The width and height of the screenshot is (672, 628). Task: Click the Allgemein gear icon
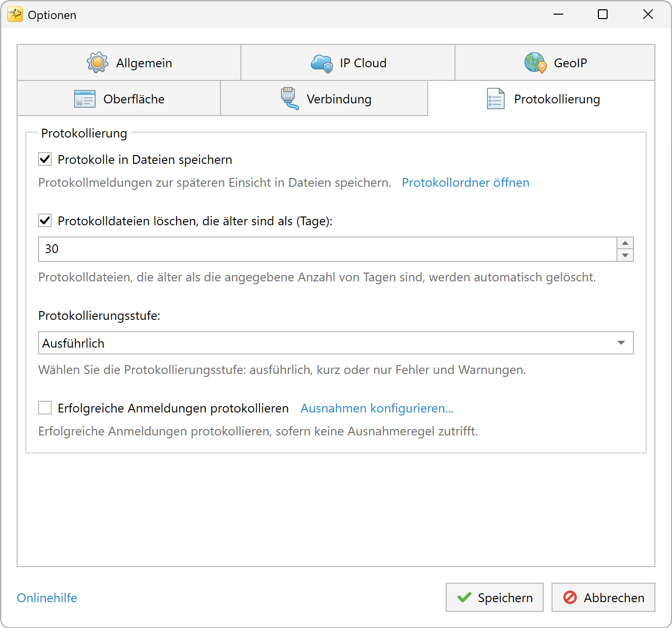tap(98, 62)
